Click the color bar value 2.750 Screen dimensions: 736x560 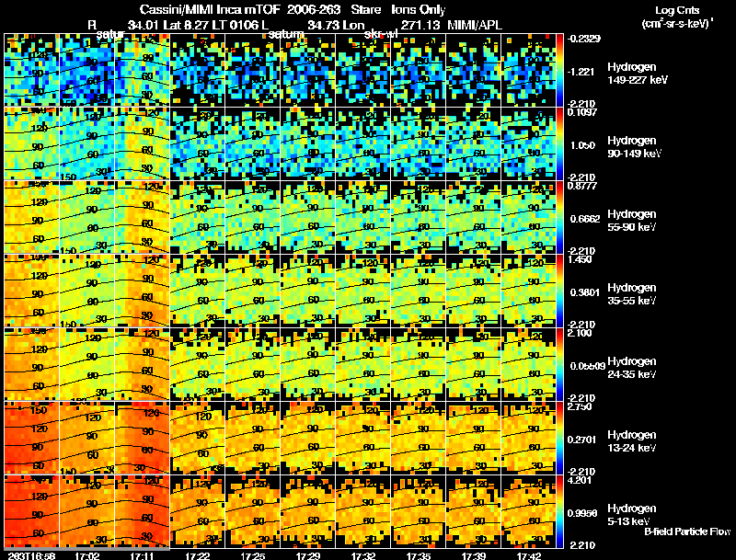coord(580,406)
